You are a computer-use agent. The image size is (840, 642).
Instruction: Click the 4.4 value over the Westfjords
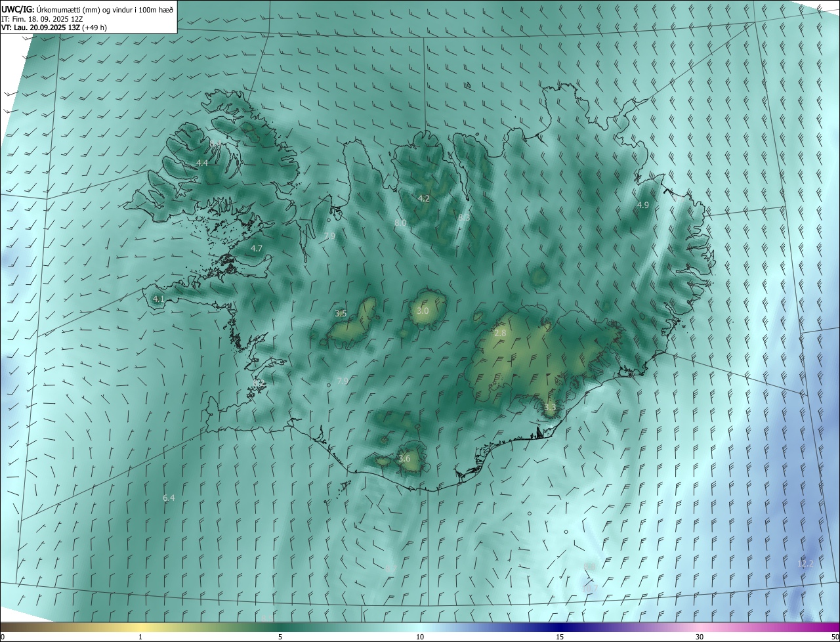[202, 163]
